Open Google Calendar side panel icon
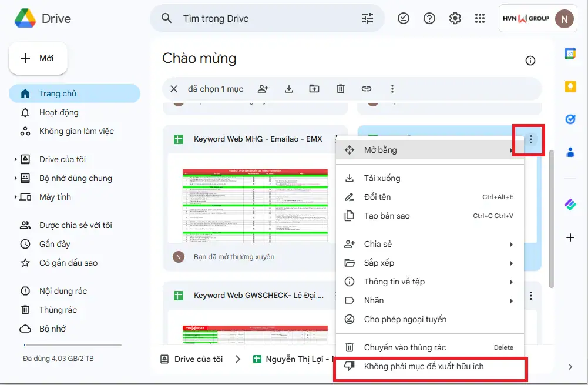The width and height of the screenshot is (588, 385). point(570,53)
